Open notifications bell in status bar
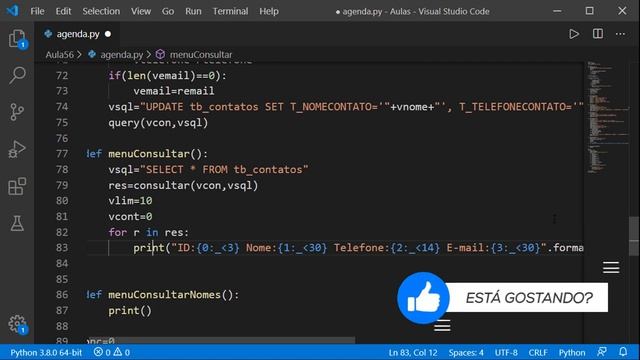 tap(623, 352)
